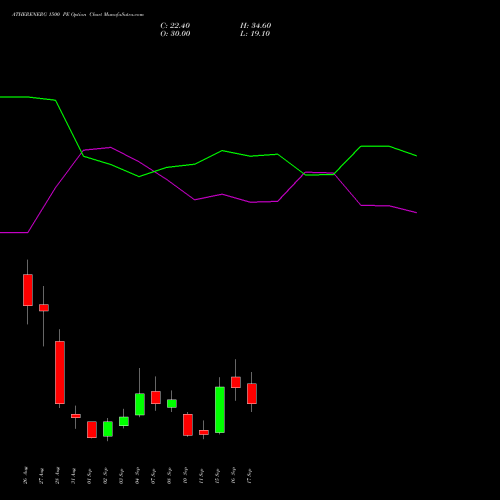Select the close price C: 22.40 readout
This screenshot has width=500, height=500.
(x=175, y=26)
